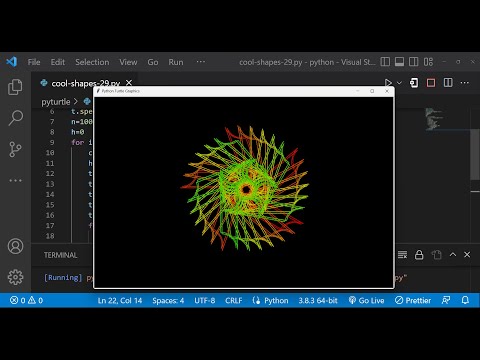Maximize the Python Turtle Graphics window

pyautogui.click(x=372, y=91)
